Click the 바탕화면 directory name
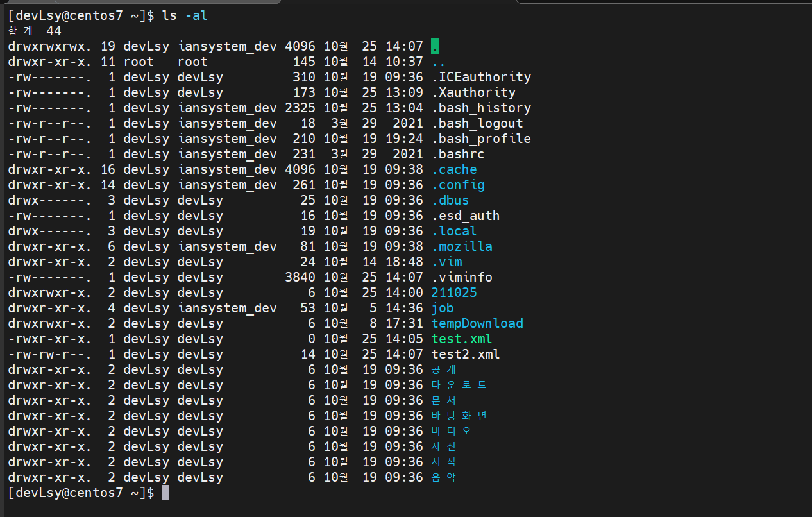 (x=459, y=416)
